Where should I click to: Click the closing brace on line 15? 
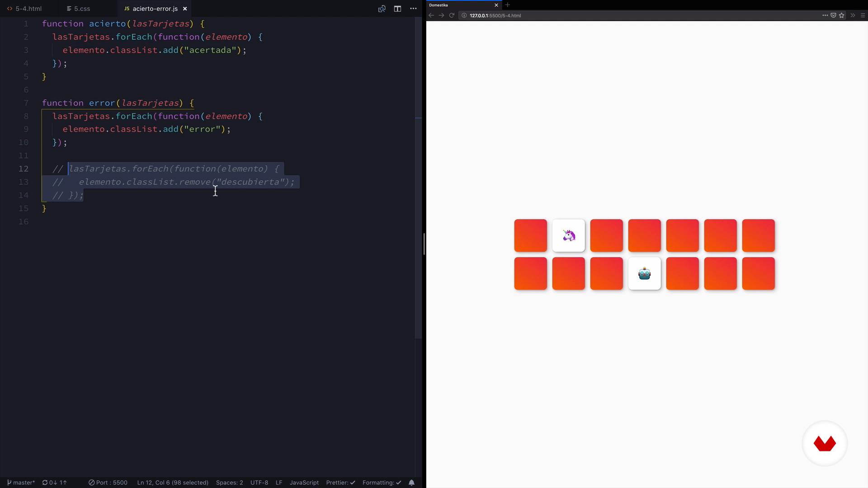click(44, 208)
